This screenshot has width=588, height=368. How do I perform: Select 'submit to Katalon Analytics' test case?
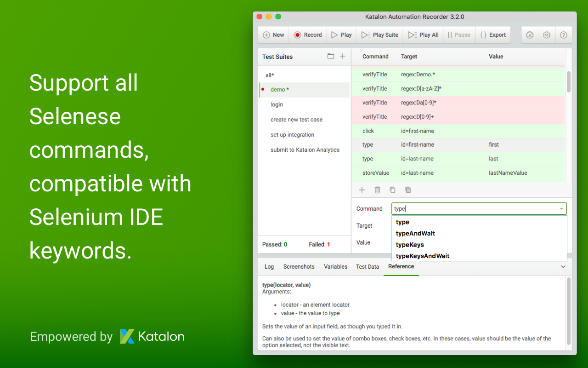point(304,150)
